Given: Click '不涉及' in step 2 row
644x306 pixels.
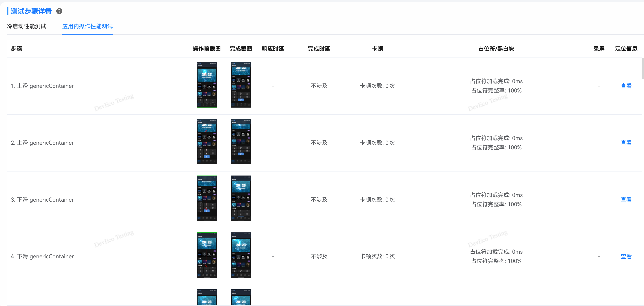Looking at the screenshot, I should [x=319, y=143].
